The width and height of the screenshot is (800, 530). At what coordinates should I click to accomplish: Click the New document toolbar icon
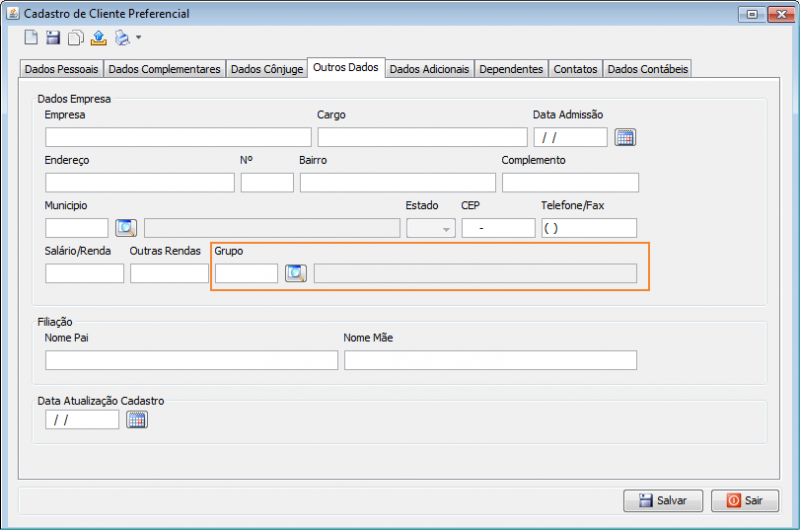31,37
